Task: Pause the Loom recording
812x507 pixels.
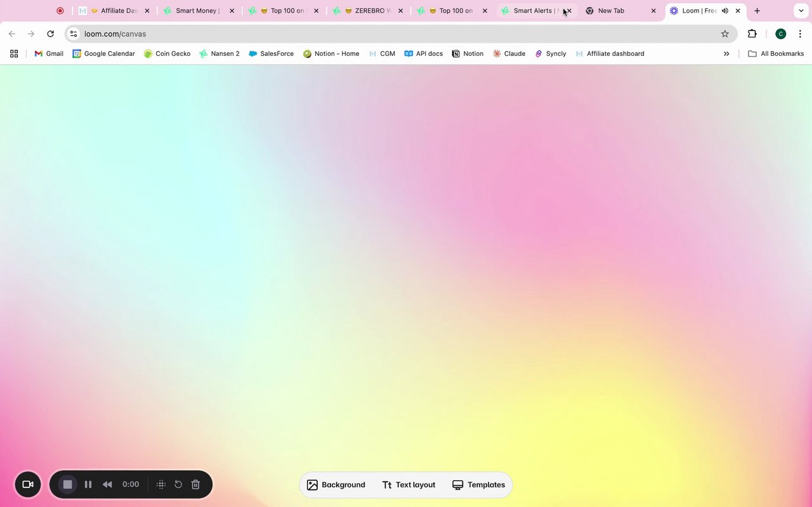Action: click(88, 485)
